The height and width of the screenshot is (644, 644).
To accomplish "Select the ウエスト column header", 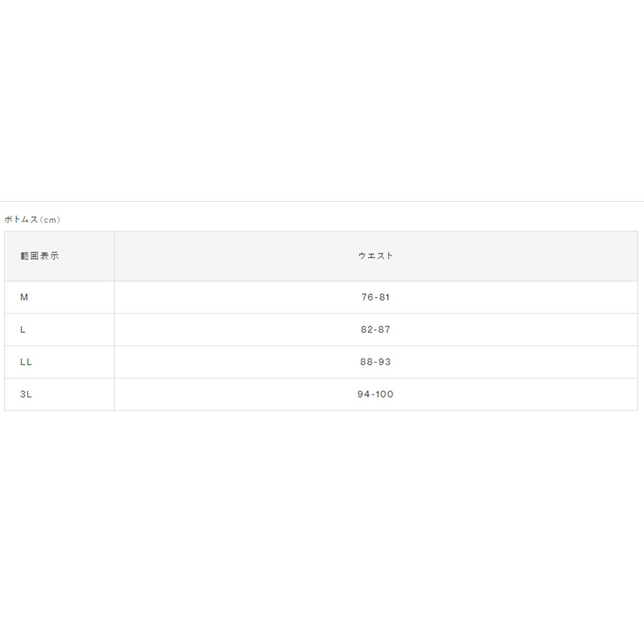I will pos(376,256).
